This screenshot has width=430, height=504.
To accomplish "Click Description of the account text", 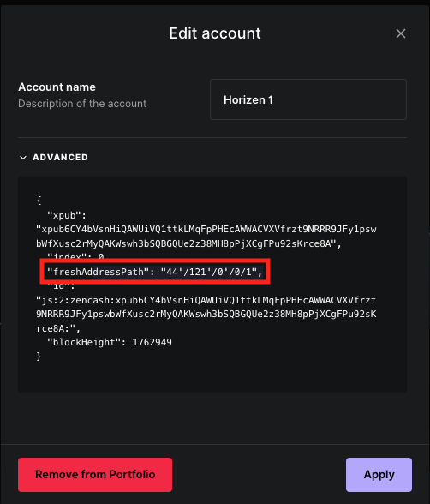I will tap(82, 104).
